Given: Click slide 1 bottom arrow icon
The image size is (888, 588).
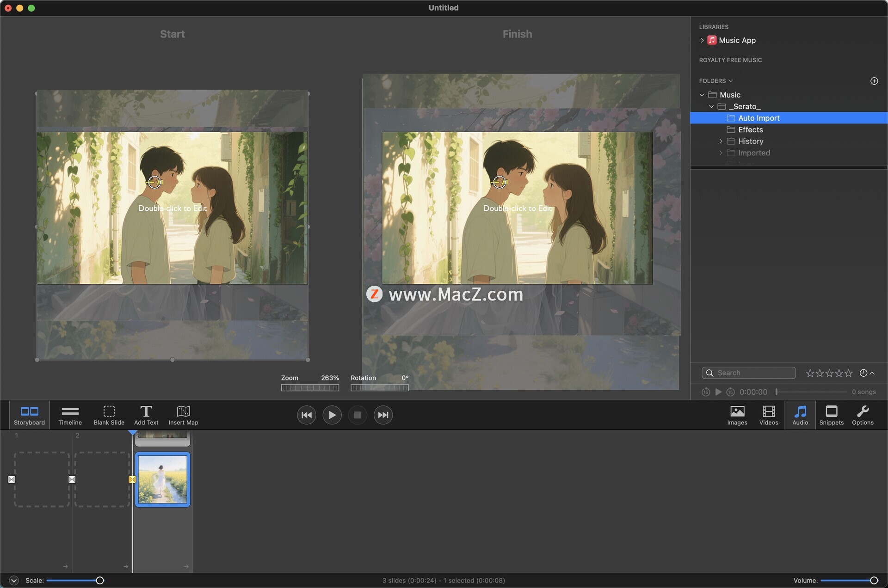Looking at the screenshot, I should click(65, 566).
